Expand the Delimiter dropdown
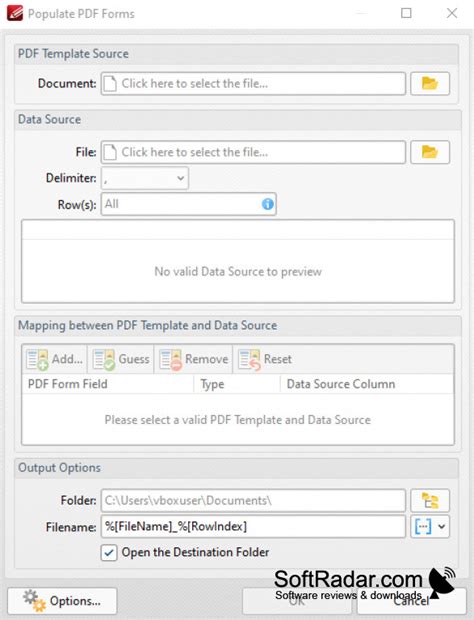 tap(145, 178)
